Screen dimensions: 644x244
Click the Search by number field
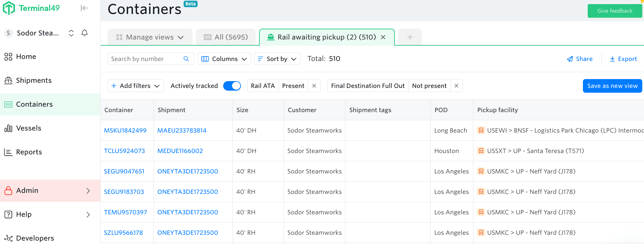click(145, 59)
